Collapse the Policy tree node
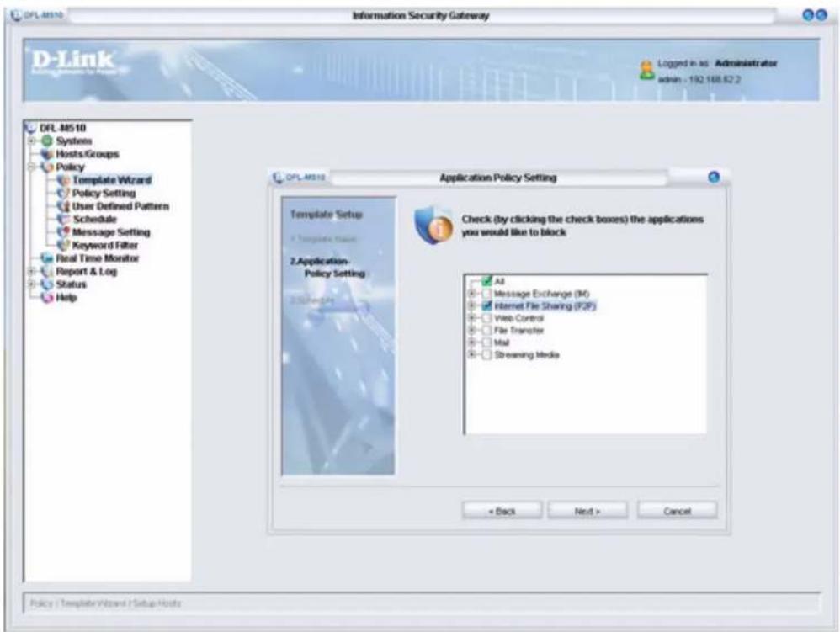The image size is (840, 632). tap(32, 167)
